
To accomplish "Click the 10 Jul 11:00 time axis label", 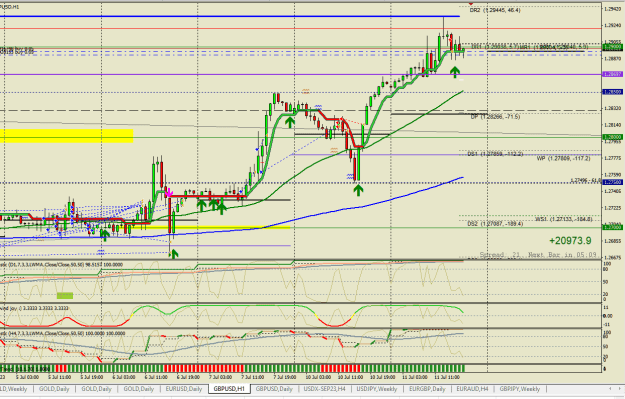I will click(x=350, y=377).
